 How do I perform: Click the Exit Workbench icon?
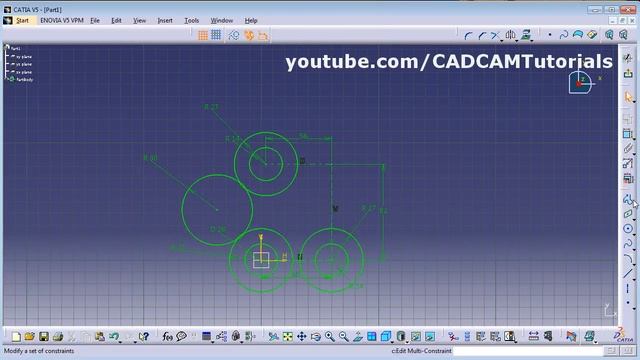[628, 73]
